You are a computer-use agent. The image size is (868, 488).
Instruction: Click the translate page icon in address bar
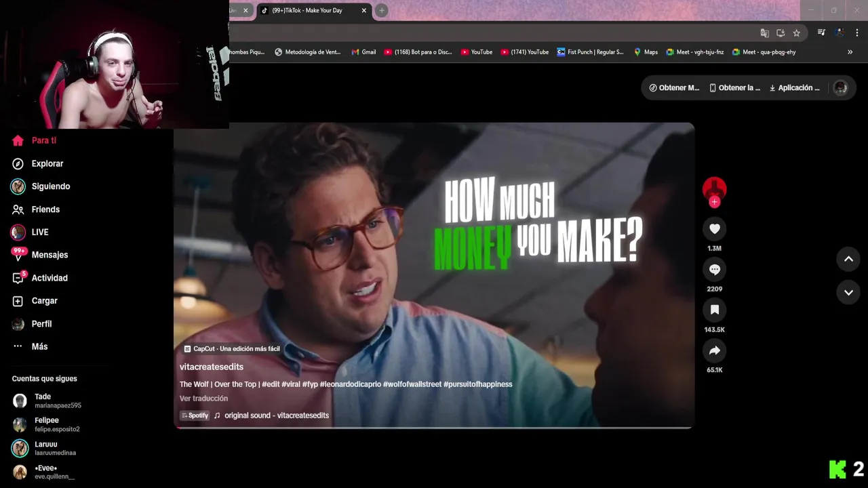765,33
